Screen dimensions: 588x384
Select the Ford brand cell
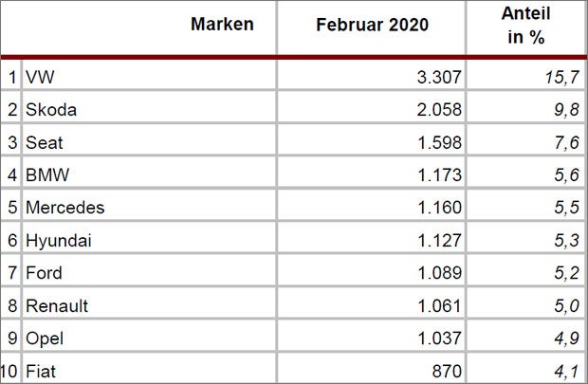click(45, 273)
